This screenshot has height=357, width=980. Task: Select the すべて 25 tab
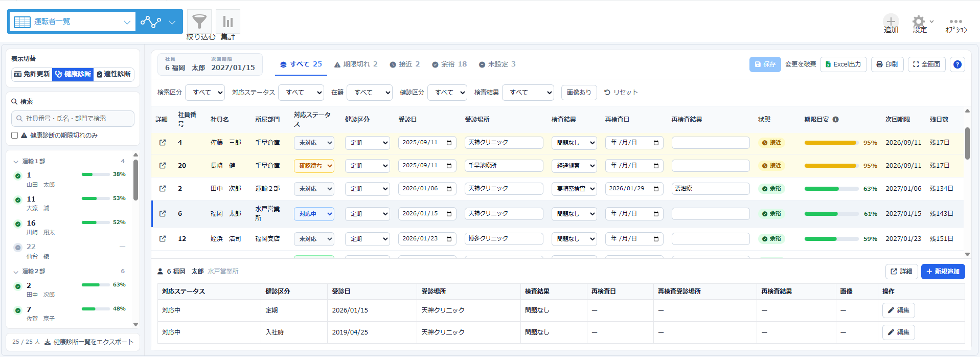point(301,64)
